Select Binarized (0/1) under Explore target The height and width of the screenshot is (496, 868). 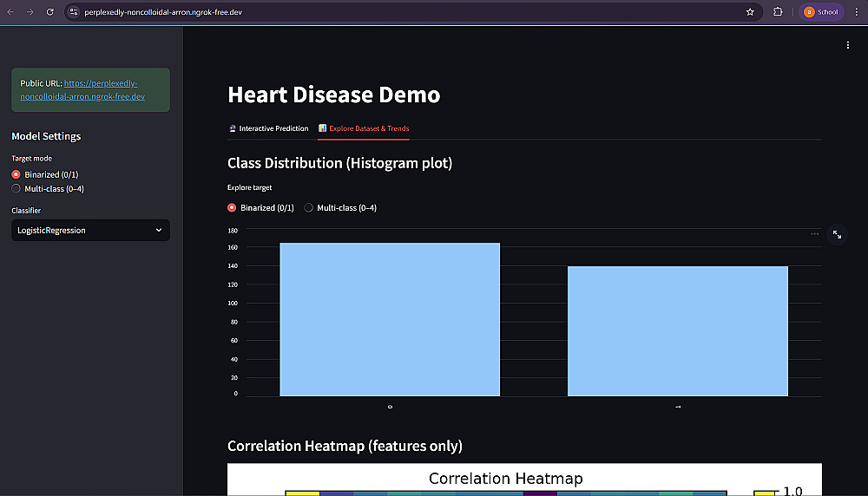[x=232, y=208]
